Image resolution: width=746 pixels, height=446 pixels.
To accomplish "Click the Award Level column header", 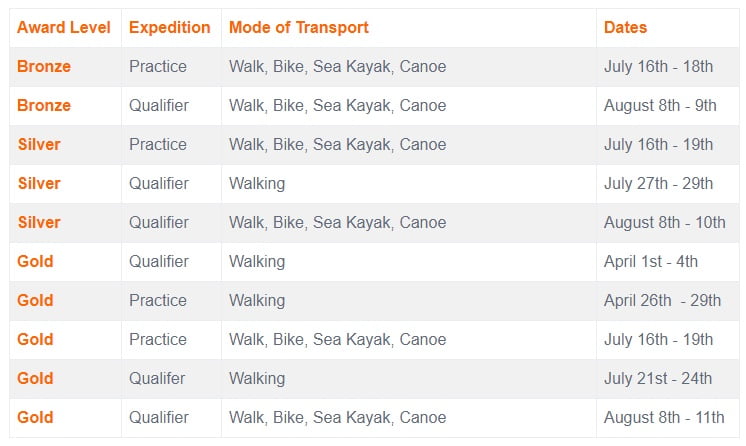I will (64, 28).
